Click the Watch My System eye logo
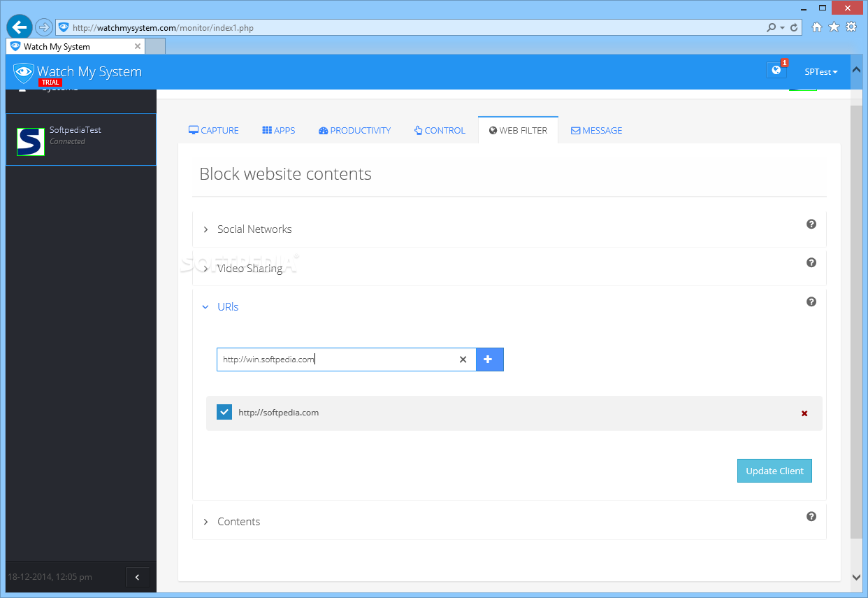Viewport: 868px width, 598px height. (24, 73)
